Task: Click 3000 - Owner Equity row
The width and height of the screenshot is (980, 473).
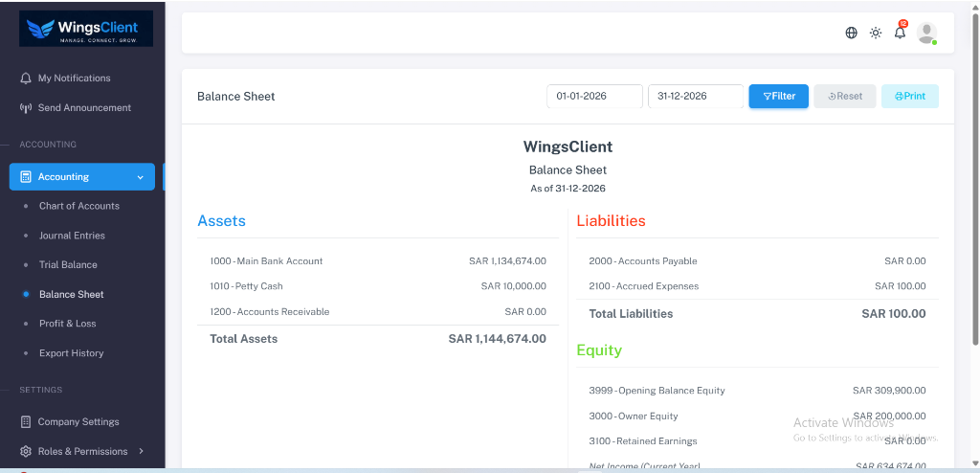Action: pyautogui.click(x=758, y=417)
